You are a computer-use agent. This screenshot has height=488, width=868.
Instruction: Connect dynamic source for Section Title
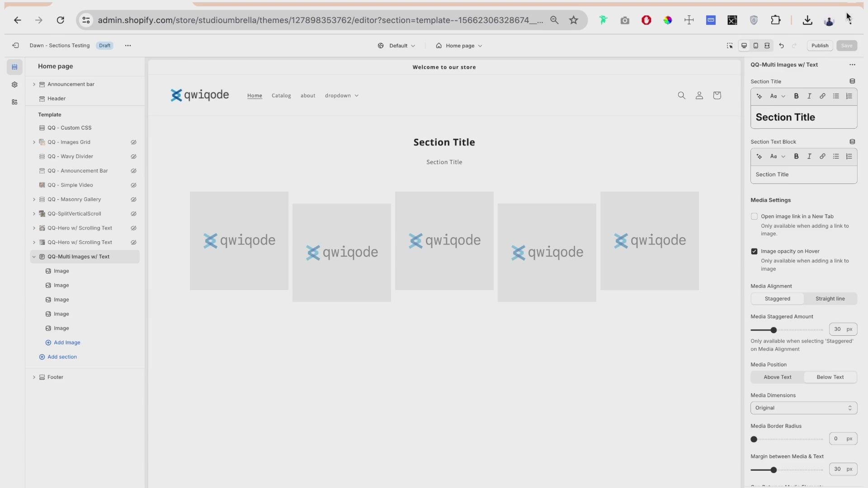coord(852,81)
